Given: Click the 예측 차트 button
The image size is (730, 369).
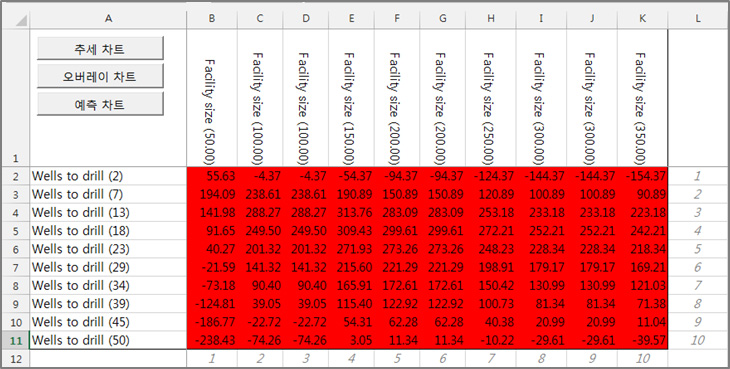Looking at the screenshot, I should pyautogui.click(x=100, y=104).
